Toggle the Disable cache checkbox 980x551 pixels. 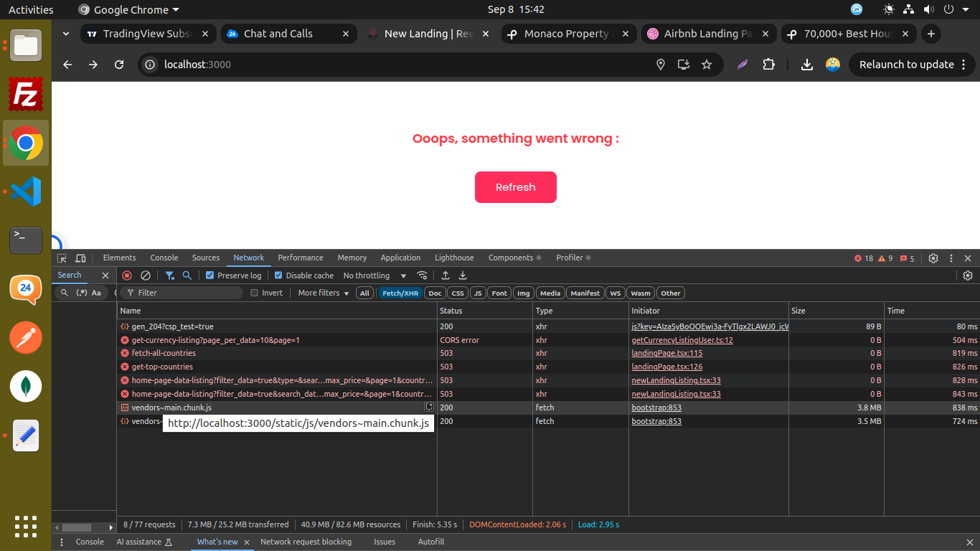coord(278,275)
